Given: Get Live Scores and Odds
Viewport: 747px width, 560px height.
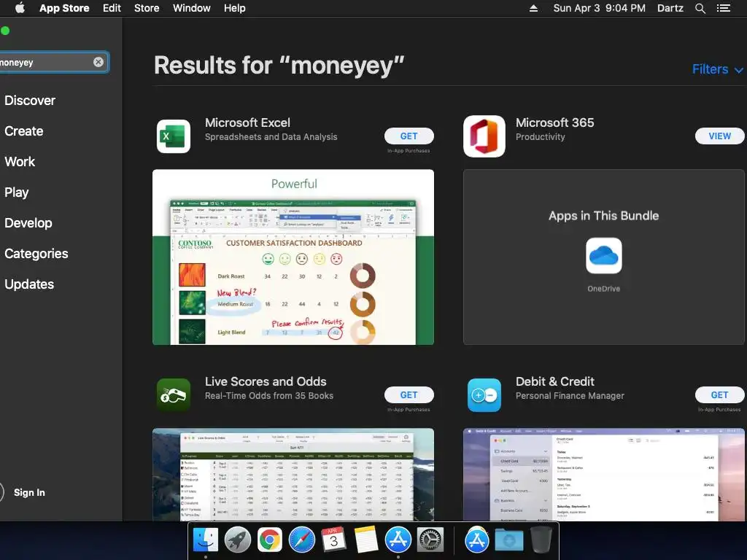Looking at the screenshot, I should click(x=409, y=394).
